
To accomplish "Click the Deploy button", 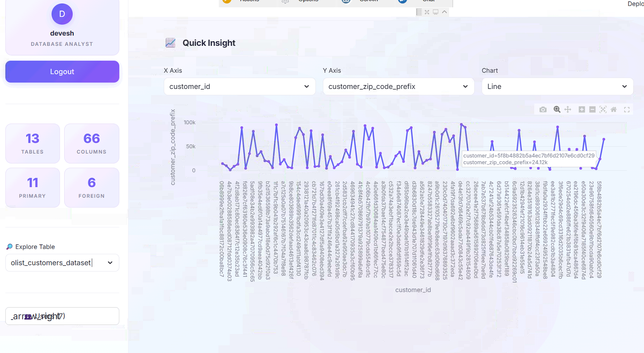I will pyautogui.click(x=636, y=3).
